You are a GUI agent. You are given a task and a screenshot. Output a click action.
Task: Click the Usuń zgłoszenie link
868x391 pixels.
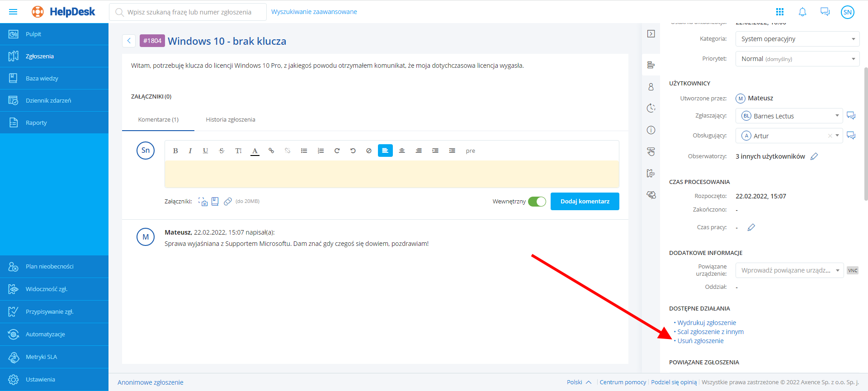pyautogui.click(x=700, y=341)
